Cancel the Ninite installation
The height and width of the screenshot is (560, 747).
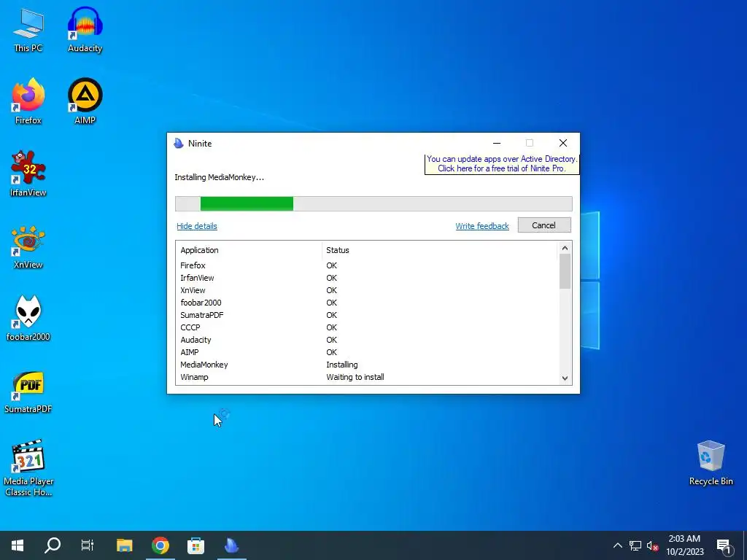click(544, 225)
